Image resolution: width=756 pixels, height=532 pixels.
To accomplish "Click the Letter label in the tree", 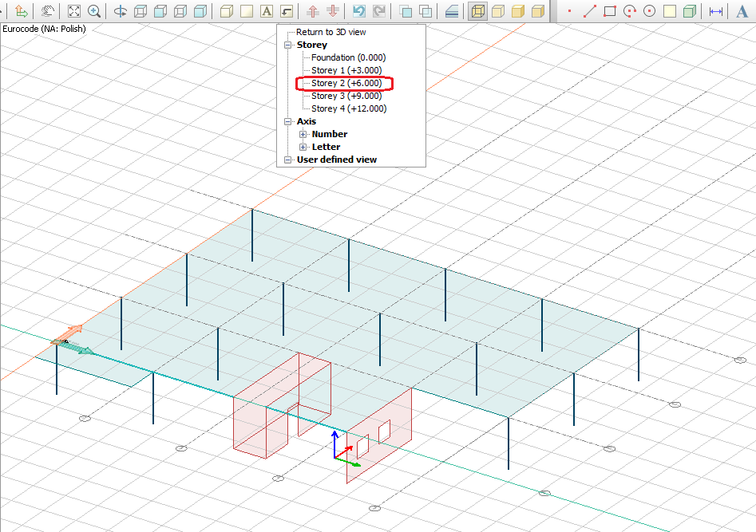I will tap(326, 147).
